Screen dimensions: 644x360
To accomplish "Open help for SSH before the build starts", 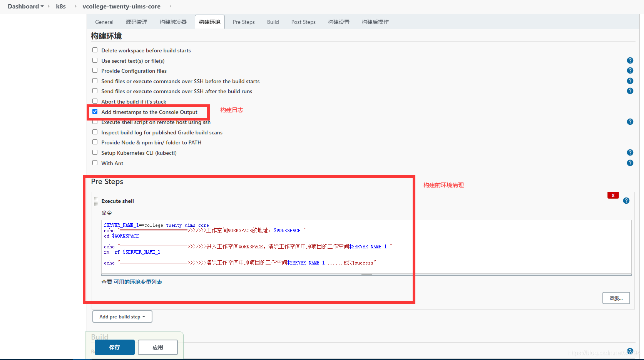I will coord(630,81).
